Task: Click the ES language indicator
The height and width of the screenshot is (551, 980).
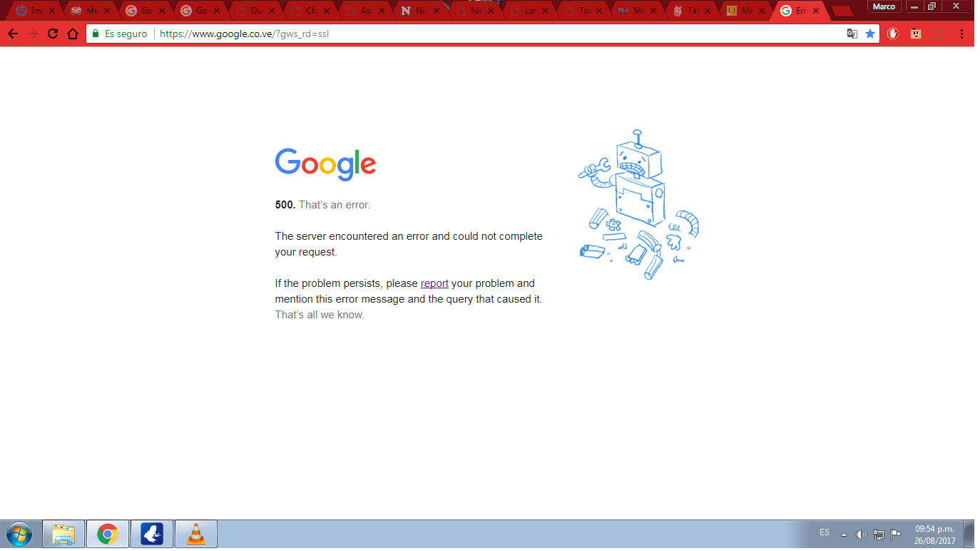Action: [825, 532]
